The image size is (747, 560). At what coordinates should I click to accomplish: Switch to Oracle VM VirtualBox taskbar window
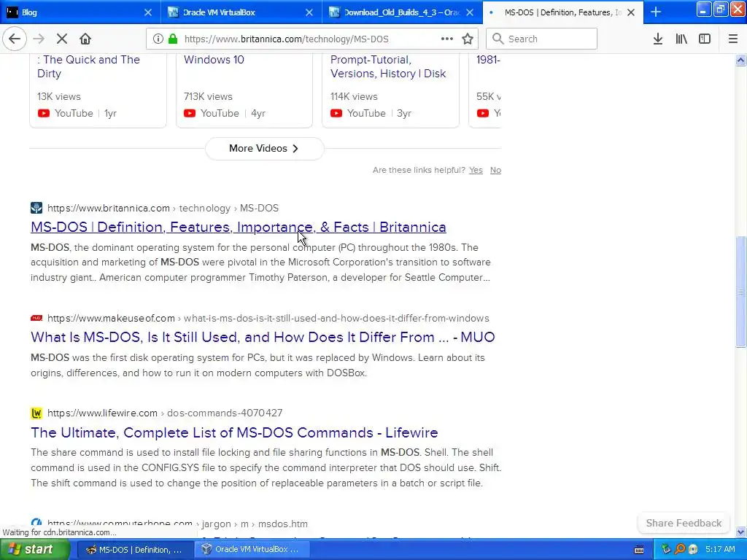point(251,550)
